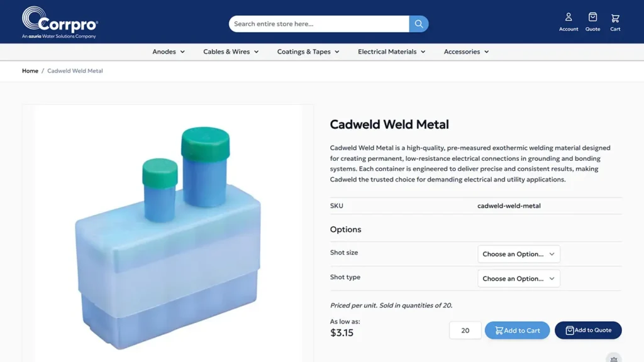
Task: Click the quantity input showing 20
Action: [x=465, y=330]
